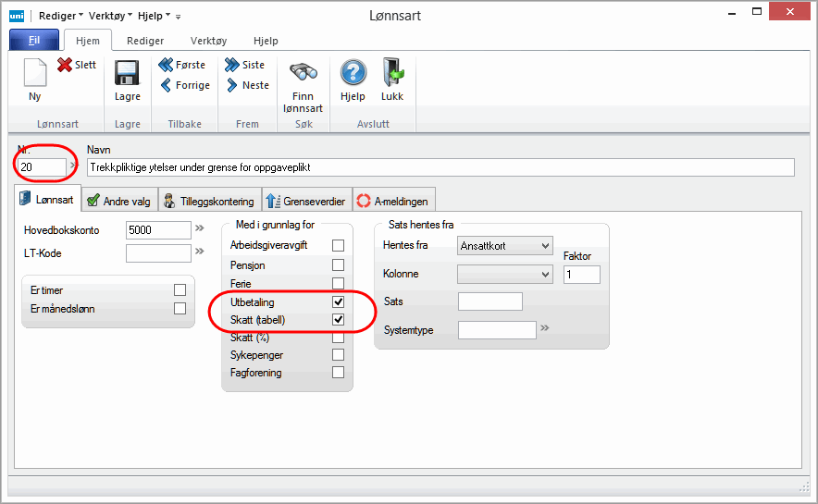Uncheck the Utbetaling checkbox
Viewport: 818px width, 504px height.
coord(338,302)
